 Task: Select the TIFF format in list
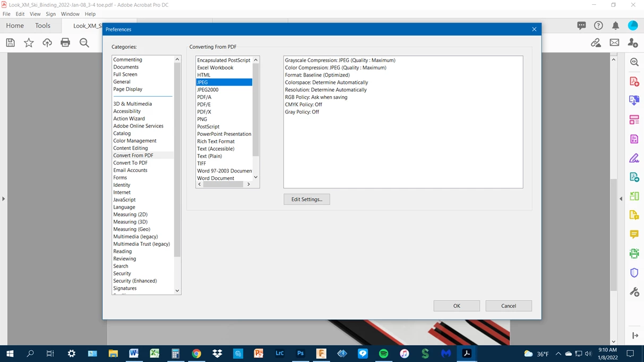tap(202, 163)
